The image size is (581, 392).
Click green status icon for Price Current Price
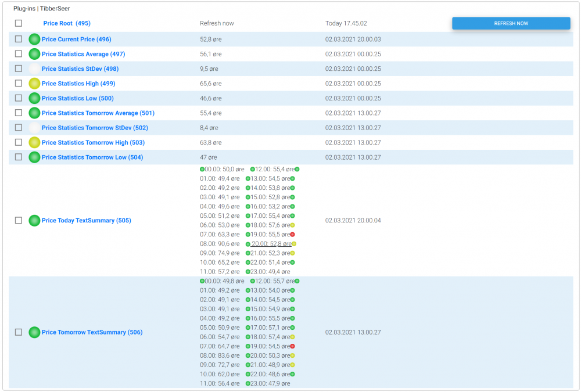(x=34, y=39)
